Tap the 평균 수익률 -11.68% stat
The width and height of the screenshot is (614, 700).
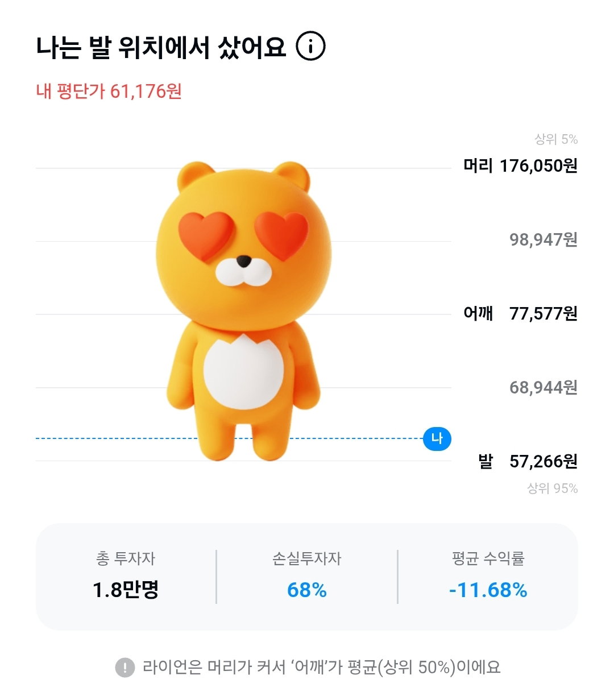tap(488, 576)
